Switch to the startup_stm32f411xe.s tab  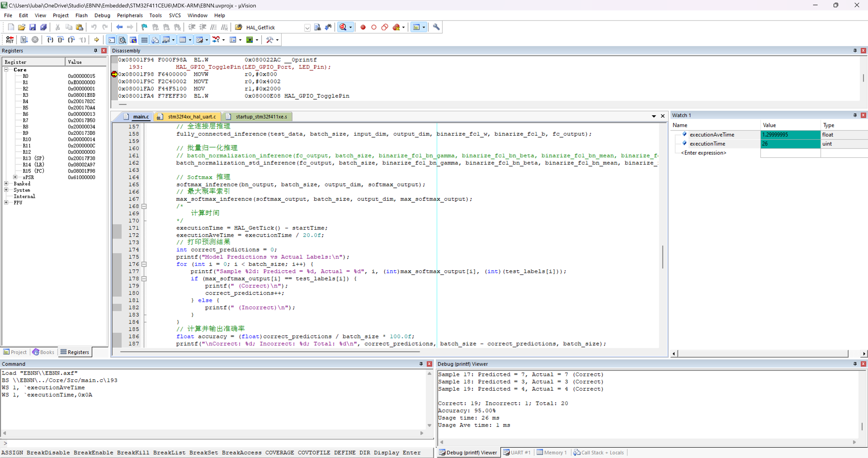click(x=257, y=116)
